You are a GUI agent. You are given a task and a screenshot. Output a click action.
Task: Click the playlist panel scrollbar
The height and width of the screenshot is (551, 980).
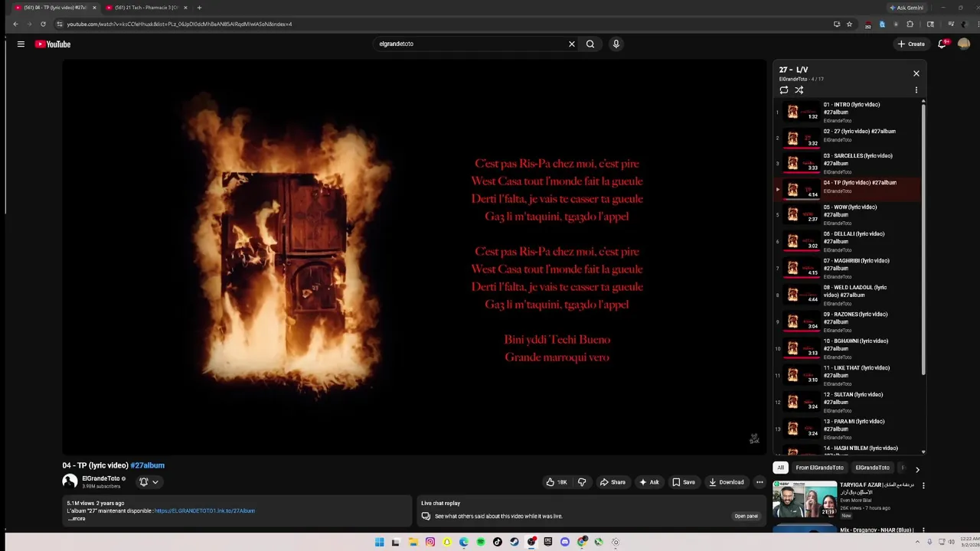[923, 239]
